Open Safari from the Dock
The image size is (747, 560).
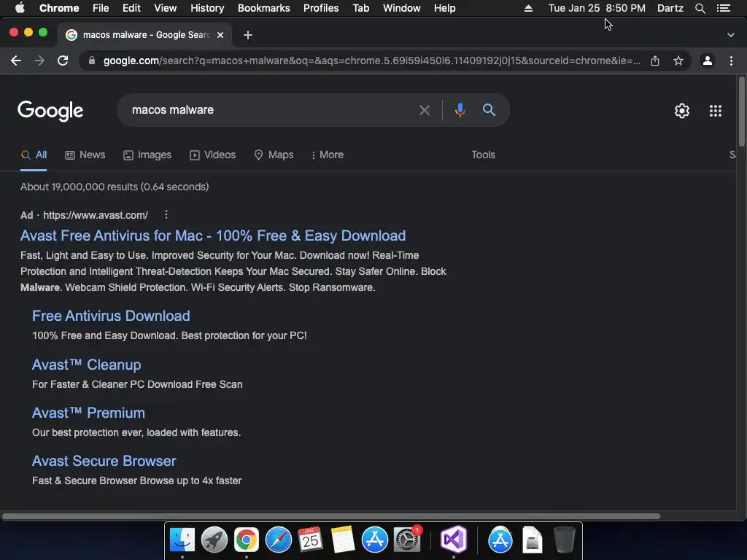point(278,540)
